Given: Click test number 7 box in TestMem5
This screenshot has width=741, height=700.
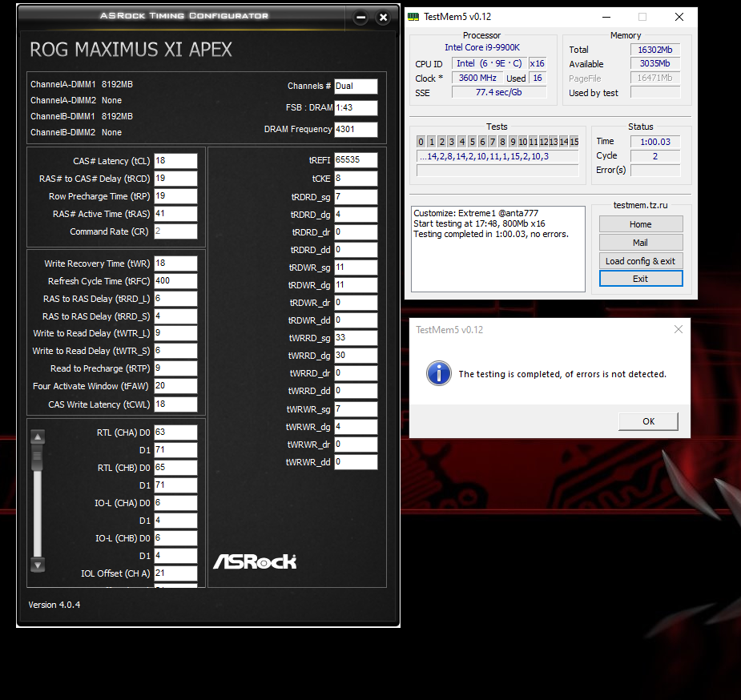Looking at the screenshot, I should coord(493,142).
